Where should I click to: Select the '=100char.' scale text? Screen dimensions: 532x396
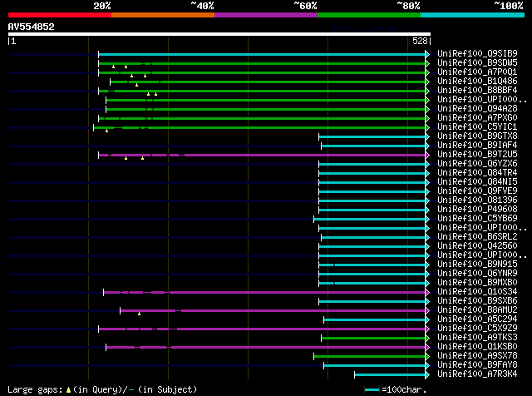click(404, 389)
